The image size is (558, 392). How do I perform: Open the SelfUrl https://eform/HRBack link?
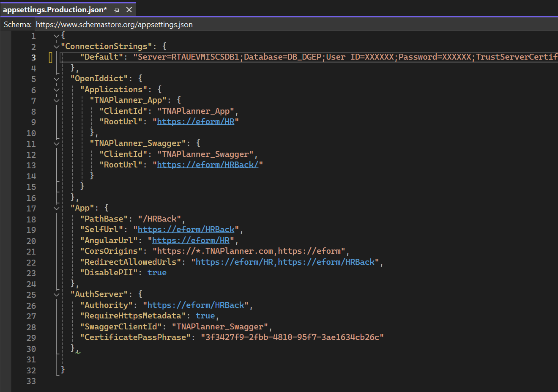coord(186,230)
